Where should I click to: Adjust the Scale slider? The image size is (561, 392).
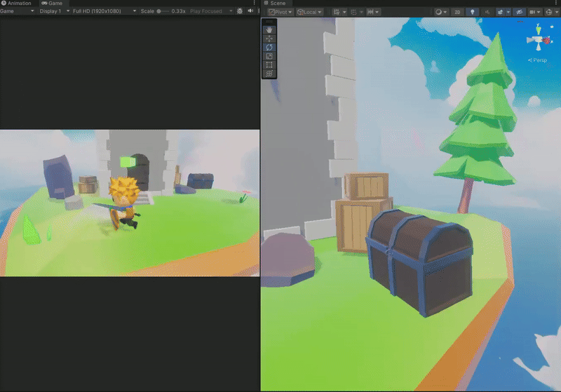coord(163,11)
